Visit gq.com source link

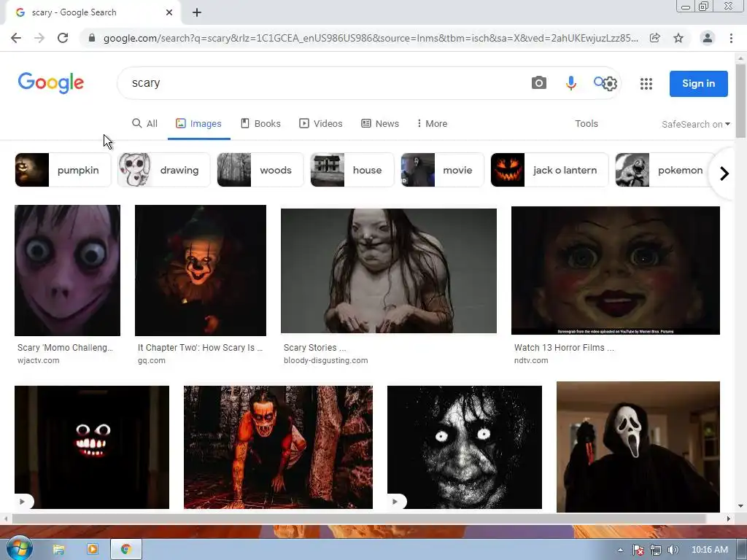tap(152, 360)
